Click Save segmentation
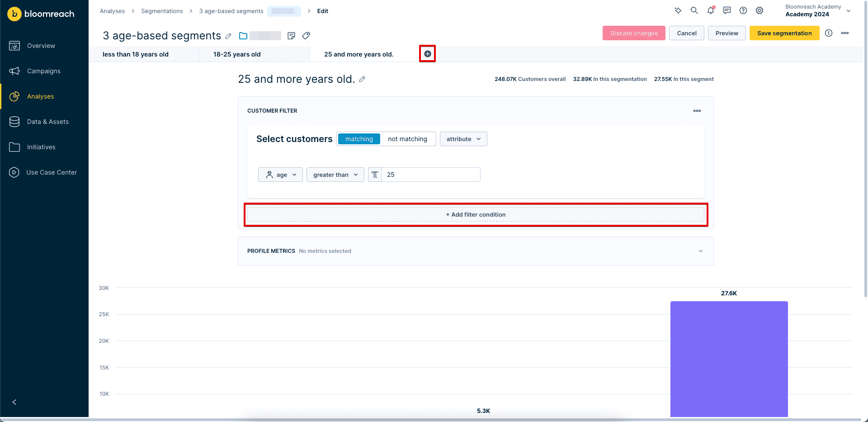Screen dimensions: 868x422 (784, 33)
